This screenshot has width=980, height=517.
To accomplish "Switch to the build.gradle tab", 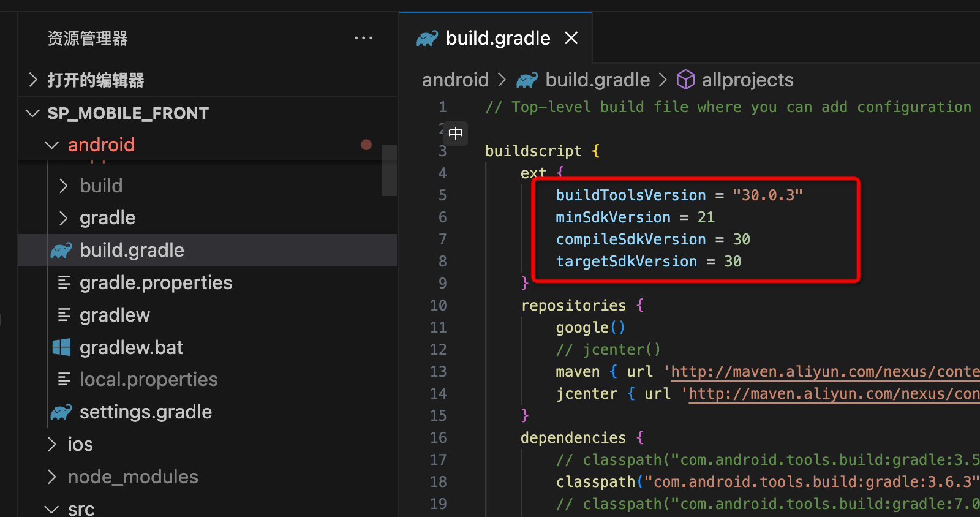I will point(495,38).
